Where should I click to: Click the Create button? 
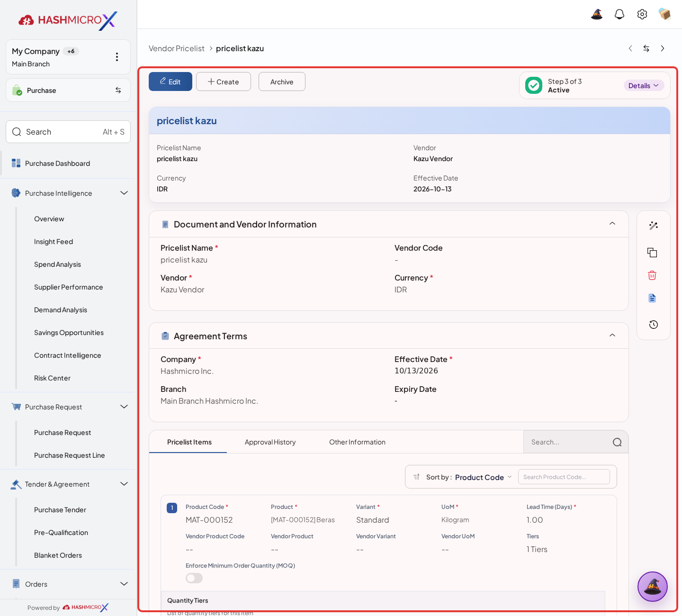pos(224,82)
